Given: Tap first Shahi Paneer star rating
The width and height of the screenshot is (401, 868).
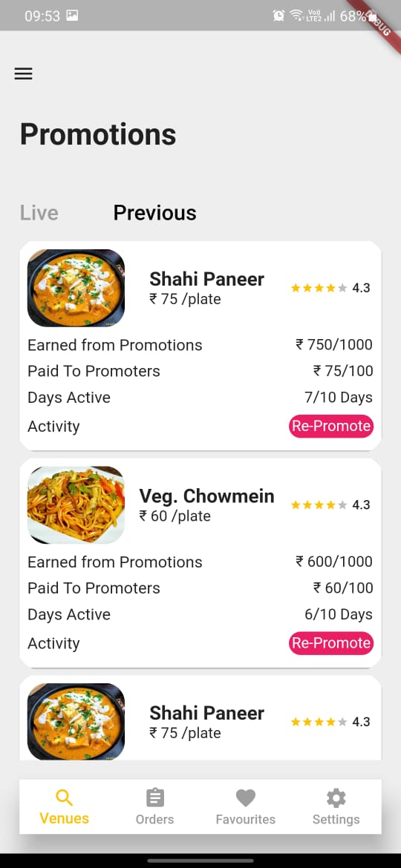Looking at the screenshot, I should 319,288.
